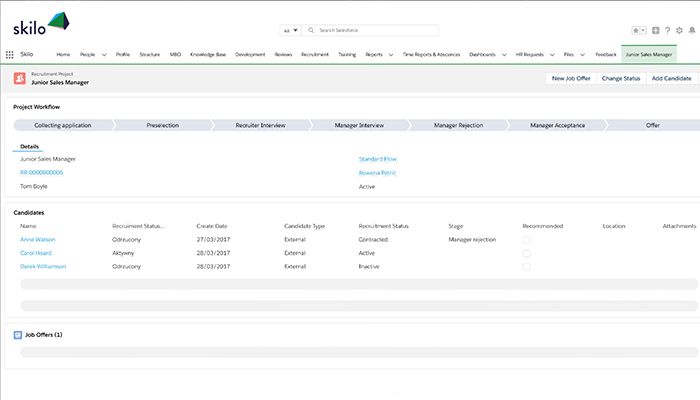Open the search scope 'All' dropdown
Image resolution: width=700 pixels, height=400 pixels.
[x=291, y=31]
